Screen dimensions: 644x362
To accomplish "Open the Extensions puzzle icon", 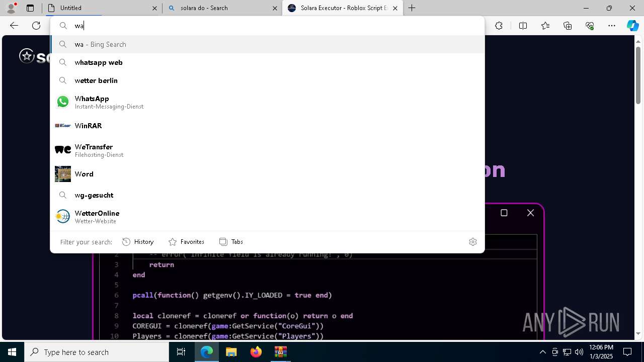I will 499,26.
